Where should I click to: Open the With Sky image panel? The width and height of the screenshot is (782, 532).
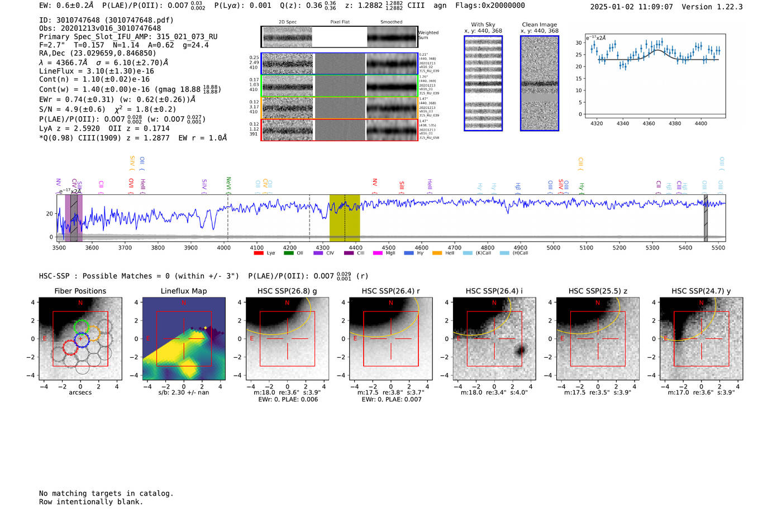[x=483, y=83]
